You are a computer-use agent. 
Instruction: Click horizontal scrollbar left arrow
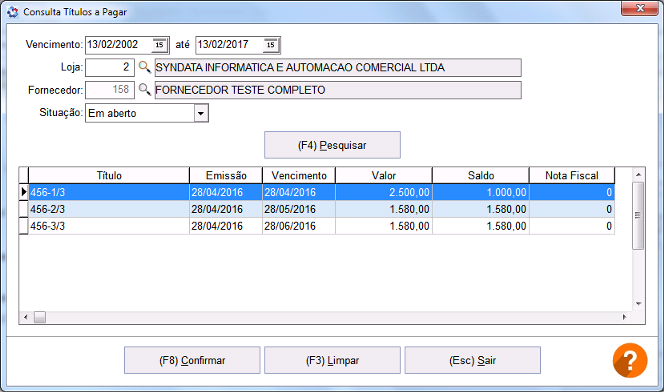(x=26, y=317)
